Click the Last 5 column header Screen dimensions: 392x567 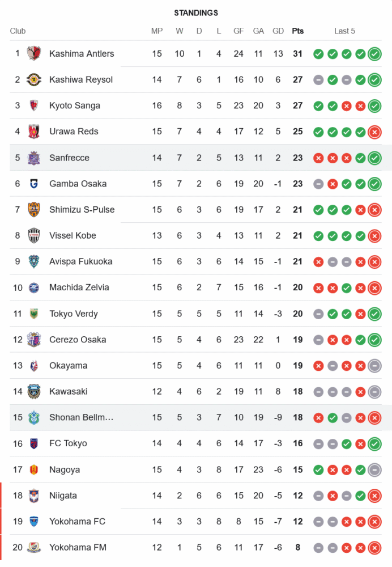[x=344, y=31]
